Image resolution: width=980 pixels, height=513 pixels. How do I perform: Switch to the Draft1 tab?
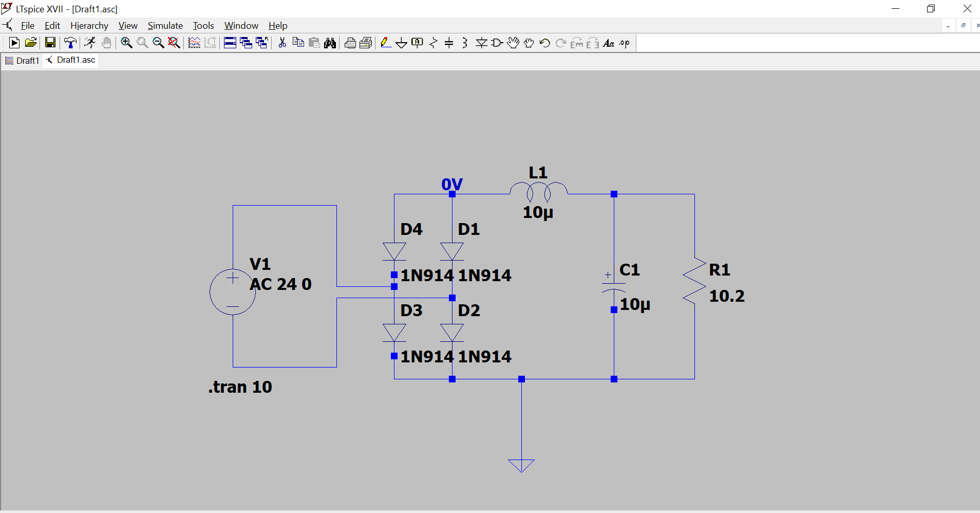[22, 60]
